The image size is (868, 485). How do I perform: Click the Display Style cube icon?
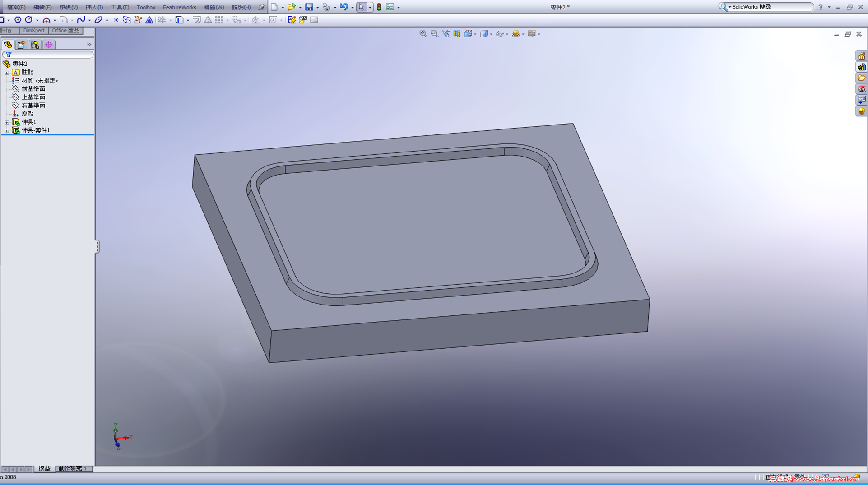(484, 34)
